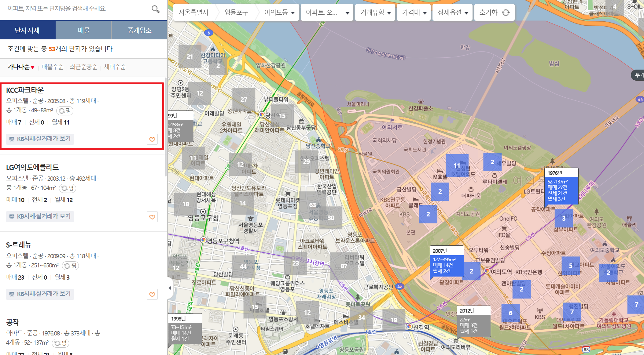
Task: Open the 가격대 price range dropdown
Action: (x=414, y=13)
